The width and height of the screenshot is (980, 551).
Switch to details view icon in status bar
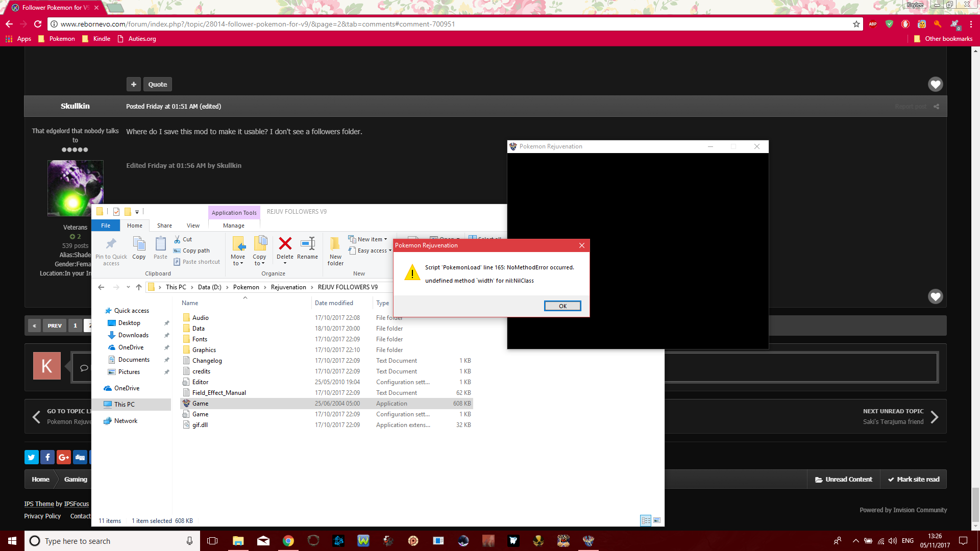[646, 520]
